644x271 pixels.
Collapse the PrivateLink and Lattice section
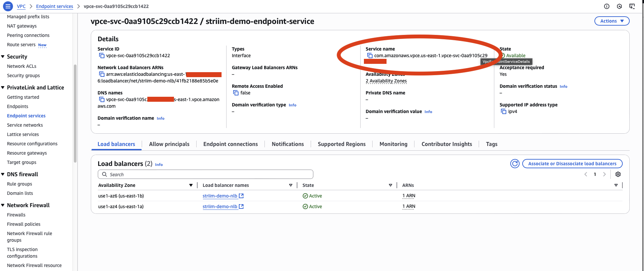(3, 88)
